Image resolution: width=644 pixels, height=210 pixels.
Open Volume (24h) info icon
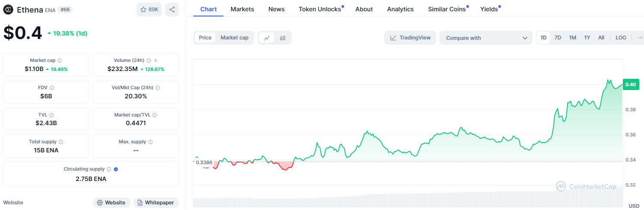[149, 61]
